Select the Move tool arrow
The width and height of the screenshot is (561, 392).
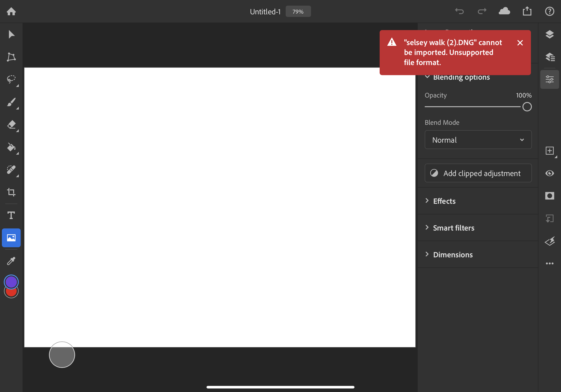pyautogui.click(x=11, y=34)
